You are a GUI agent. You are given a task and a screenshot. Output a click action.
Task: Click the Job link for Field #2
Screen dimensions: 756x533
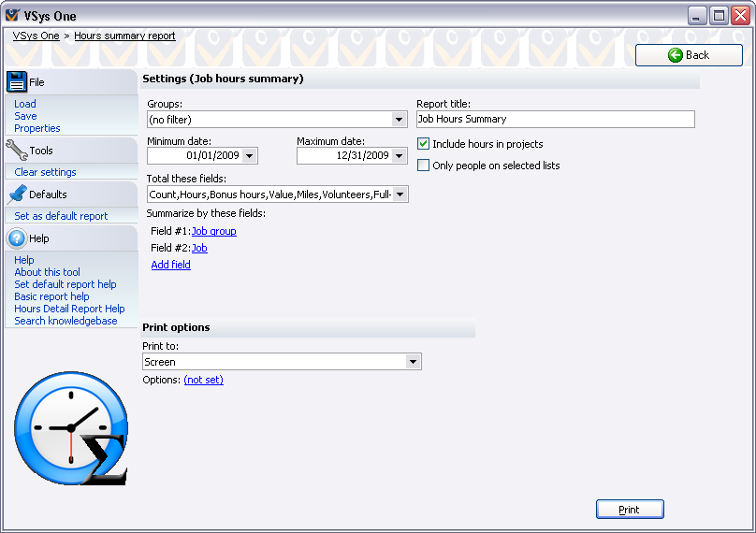point(199,248)
